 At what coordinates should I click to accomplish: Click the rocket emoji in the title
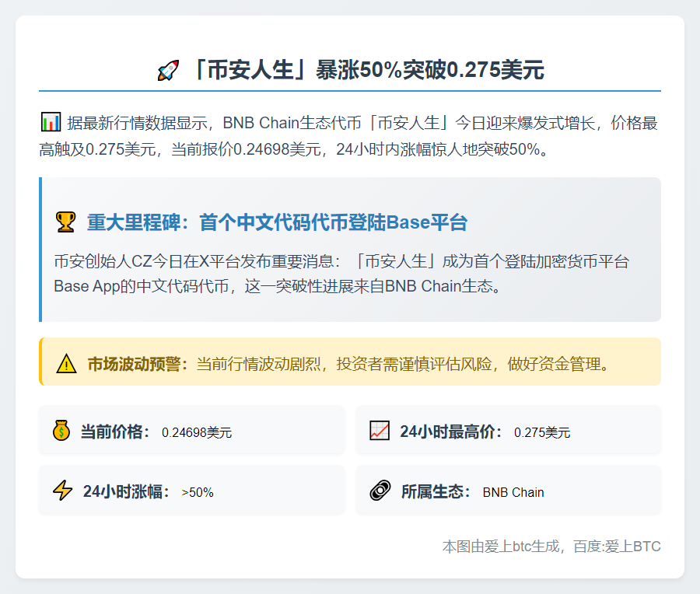click(x=169, y=71)
